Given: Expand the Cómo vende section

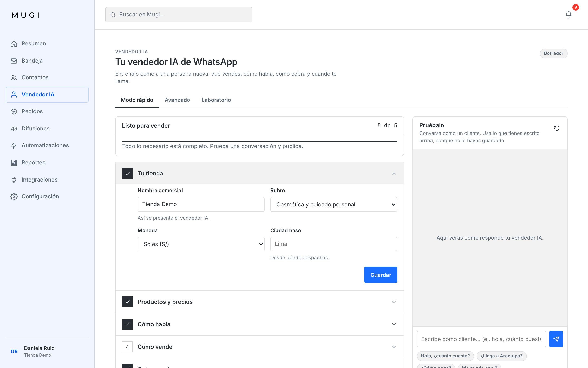Looking at the screenshot, I should (x=259, y=347).
